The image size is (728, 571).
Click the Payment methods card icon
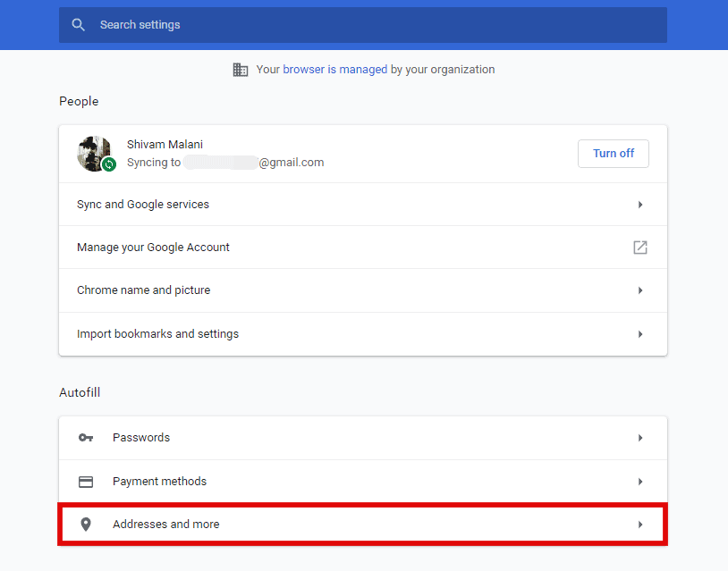pos(86,482)
